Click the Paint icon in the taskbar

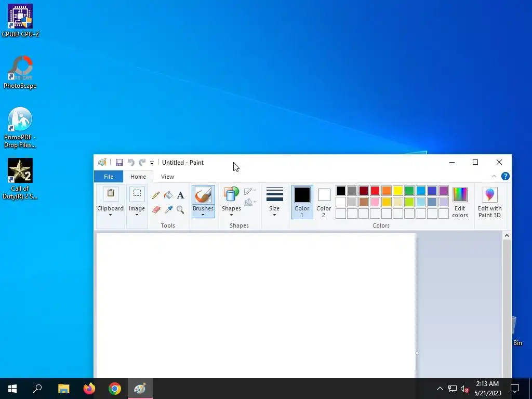(140, 389)
